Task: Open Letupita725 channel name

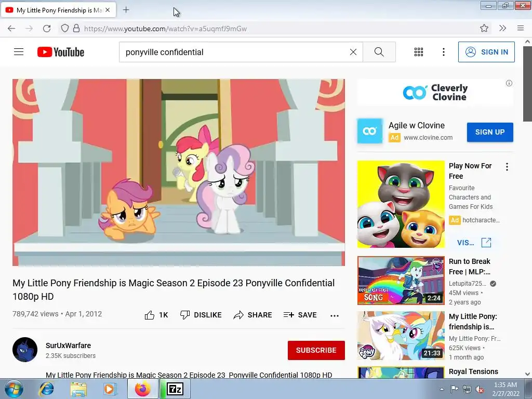Action: pos(468,283)
